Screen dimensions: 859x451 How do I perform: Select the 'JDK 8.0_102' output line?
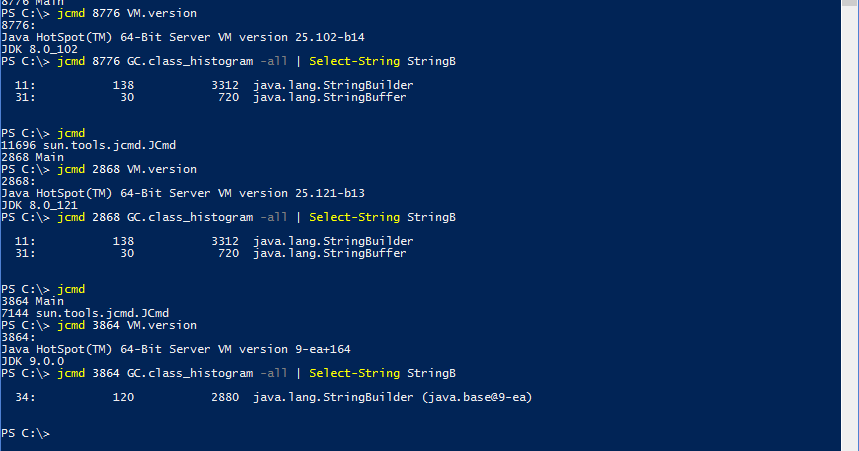39,49
